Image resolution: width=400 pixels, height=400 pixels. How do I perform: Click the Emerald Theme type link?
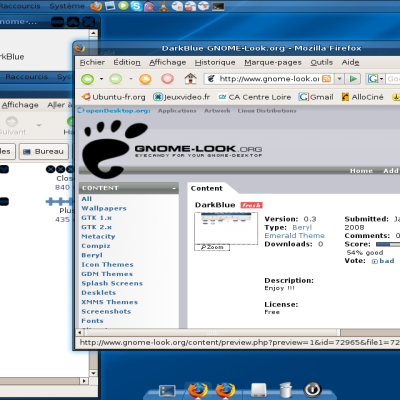[x=294, y=236]
